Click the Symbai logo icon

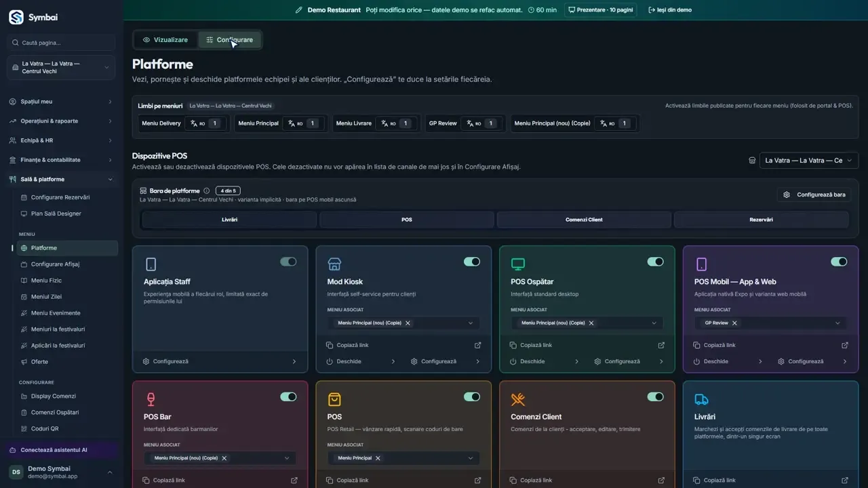tap(16, 18)
